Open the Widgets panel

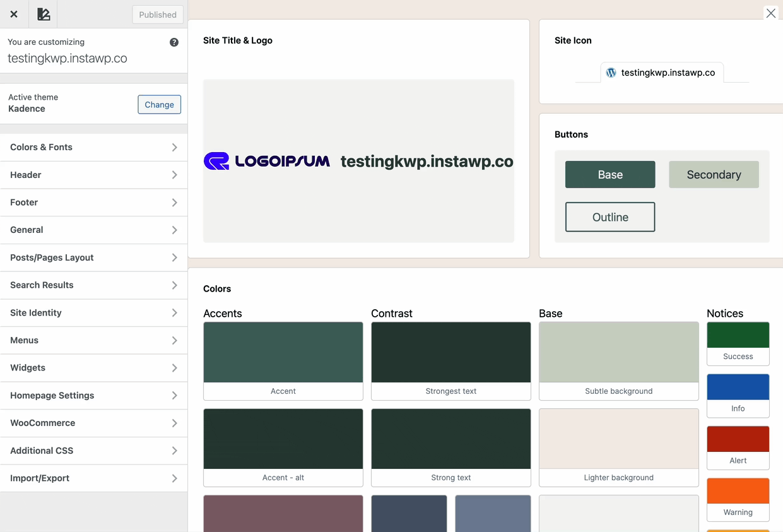pos(93,367)
